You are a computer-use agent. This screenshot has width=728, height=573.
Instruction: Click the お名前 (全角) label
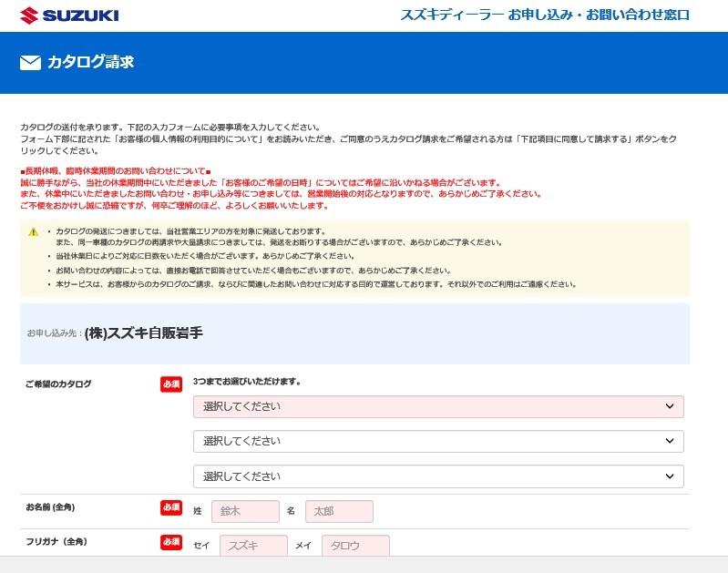[50, 507]
